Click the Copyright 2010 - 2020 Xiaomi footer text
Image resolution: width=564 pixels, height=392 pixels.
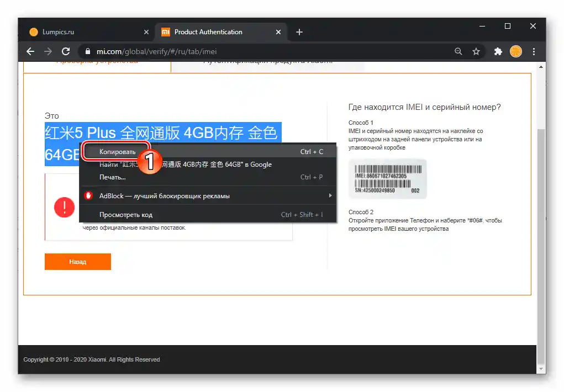point(91,359)
